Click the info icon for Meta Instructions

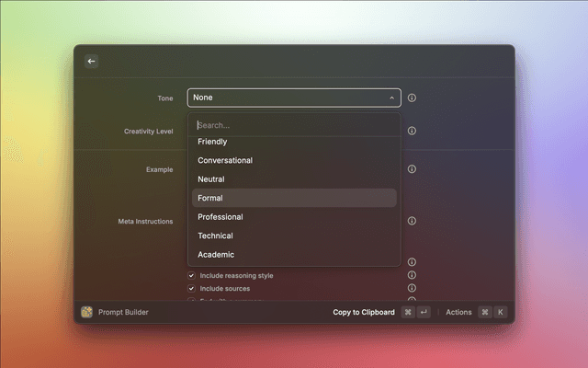coord(412,221)
